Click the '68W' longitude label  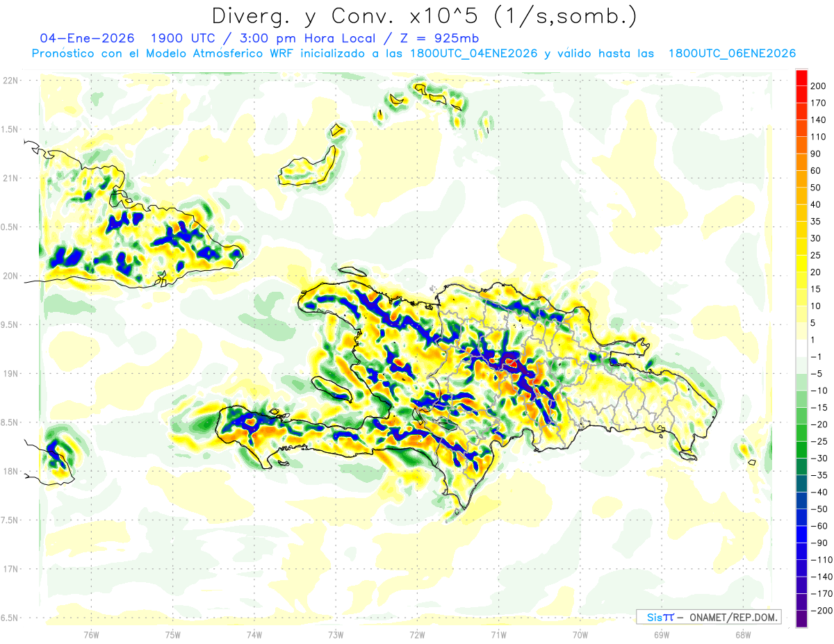click(x=743, y=635)
